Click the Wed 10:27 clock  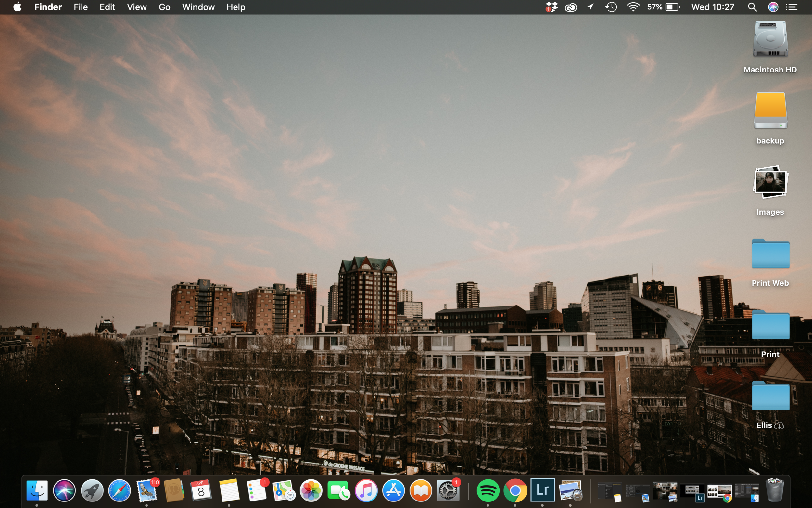pyautogui.click(x=713, y=7)
